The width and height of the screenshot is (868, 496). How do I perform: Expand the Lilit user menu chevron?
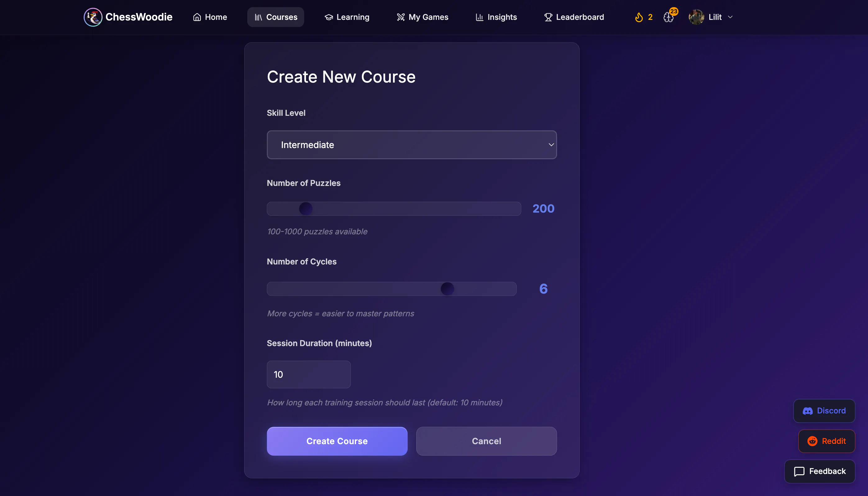coord(730,17)
